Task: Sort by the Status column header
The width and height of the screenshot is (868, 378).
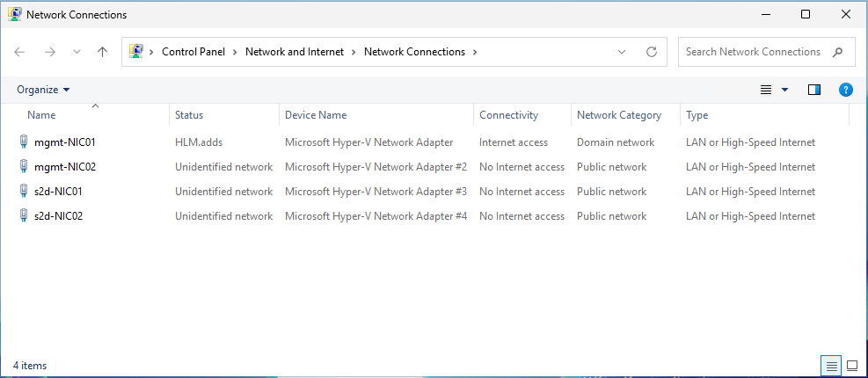Action: [x=189, y=115]
